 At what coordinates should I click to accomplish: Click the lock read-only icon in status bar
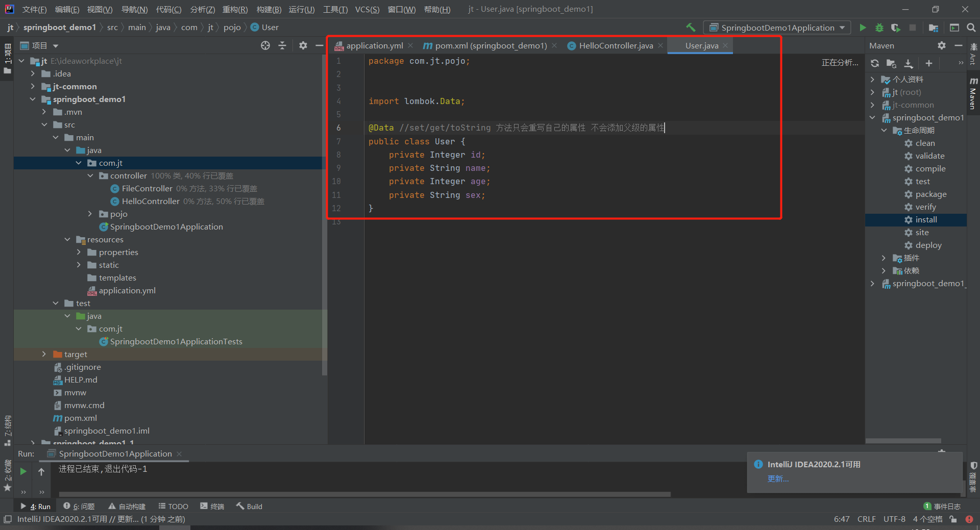point(953,519)
